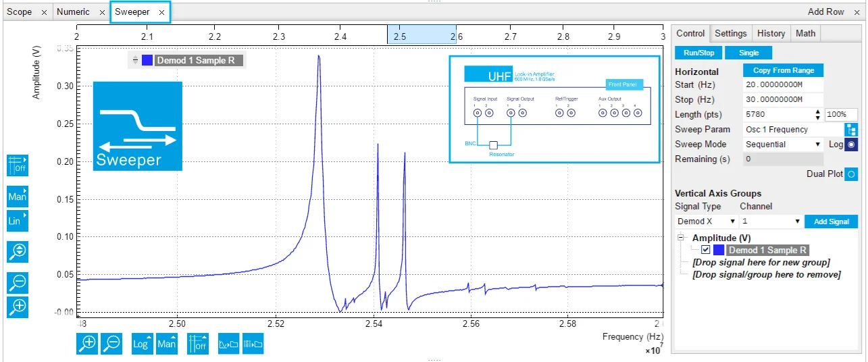Click 'Drop signal here for new group' row

pos(761,262)
